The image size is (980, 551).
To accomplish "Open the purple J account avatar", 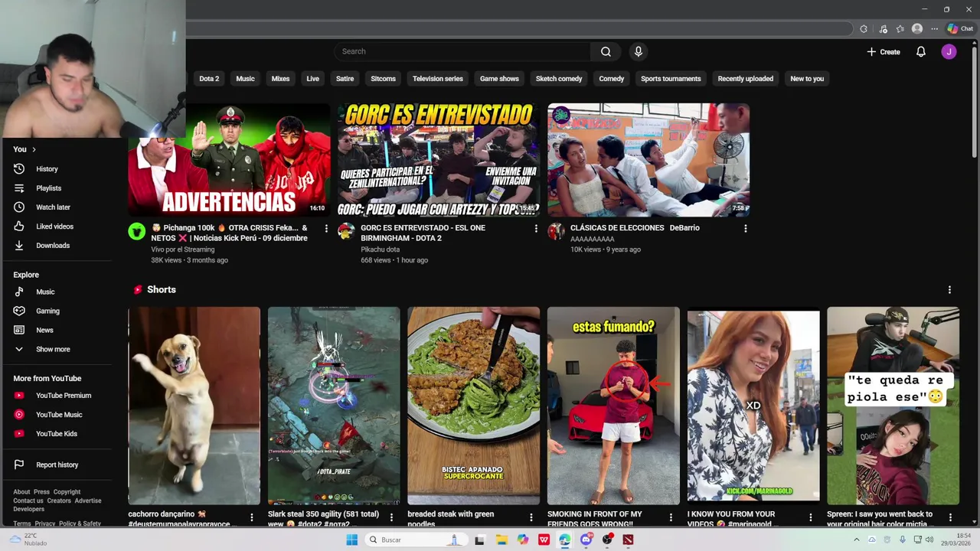I will pyautogui.click(x=949, y=52).
